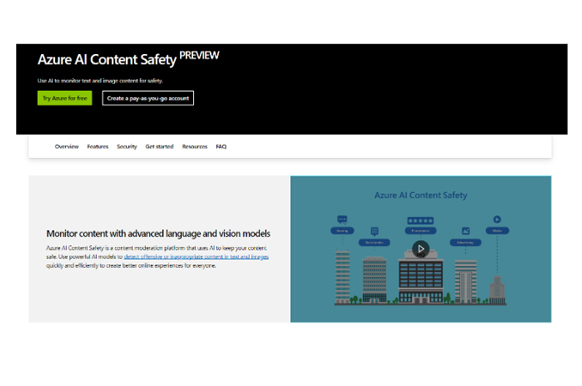
Task: Select the Advertising label pill
Action: [x=465, y=242]
